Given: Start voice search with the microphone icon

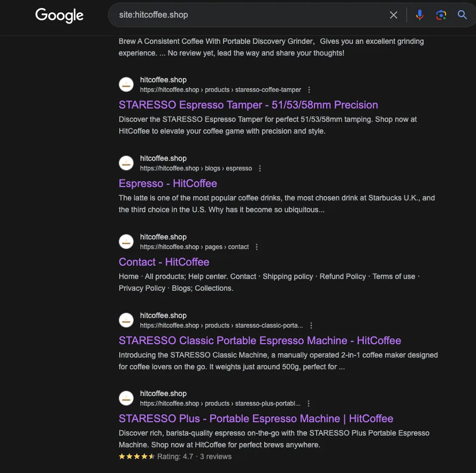Looking at the screenshot, I should point(419,15).
